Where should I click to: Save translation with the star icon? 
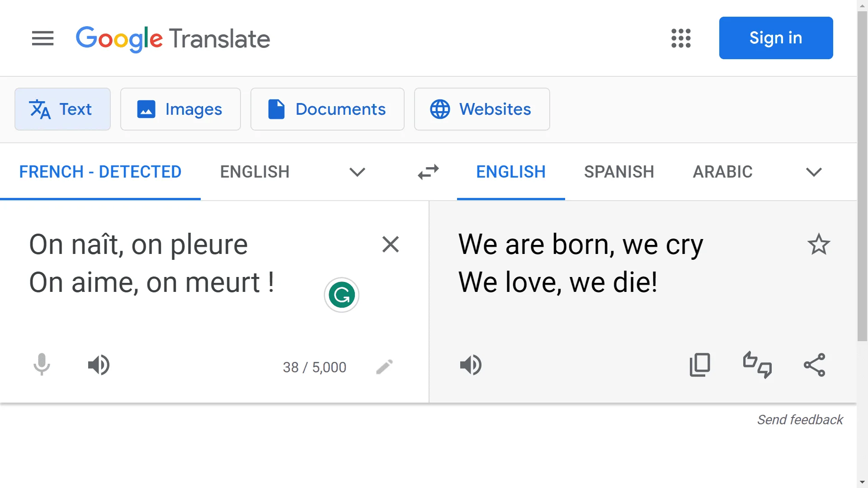tap(819, 244)
